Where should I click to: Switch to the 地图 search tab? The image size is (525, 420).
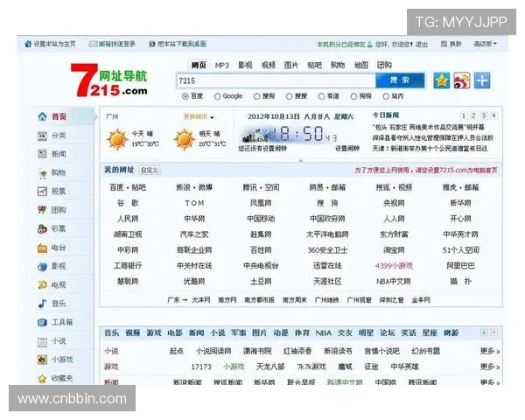coord(360,66)
